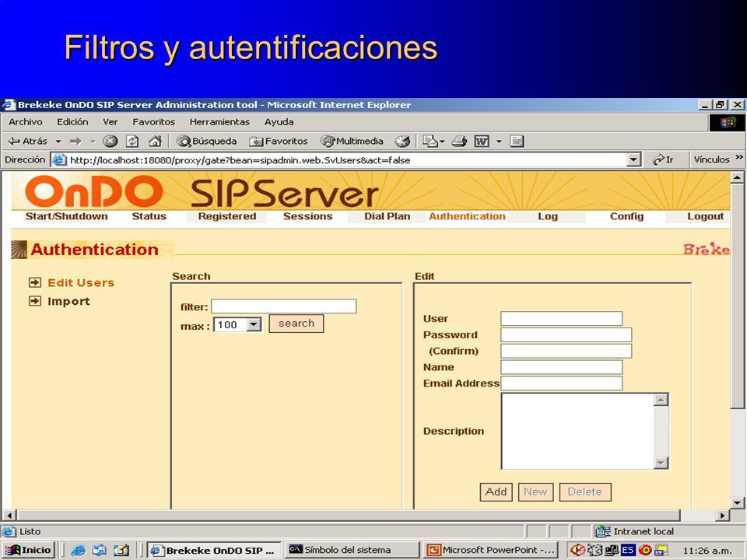
Task: Expand the Vínculos links chevron
Action: tap(739, 157)
